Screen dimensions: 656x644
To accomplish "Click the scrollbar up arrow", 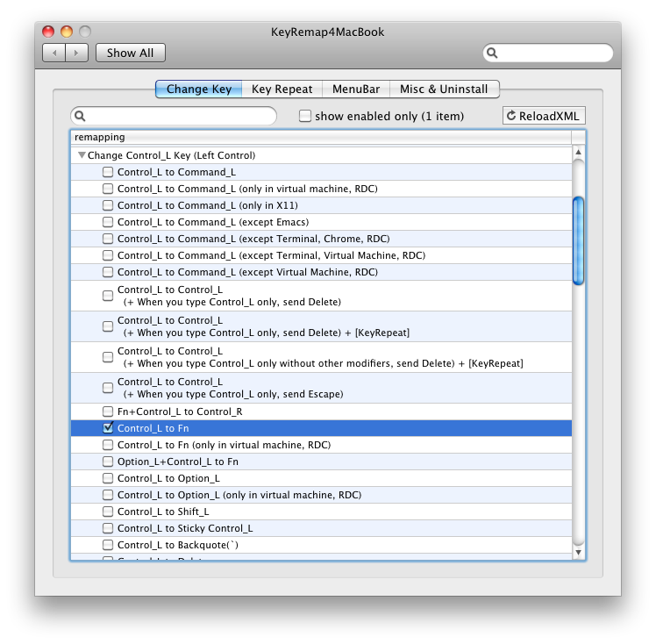I will [x=578, y=154].
